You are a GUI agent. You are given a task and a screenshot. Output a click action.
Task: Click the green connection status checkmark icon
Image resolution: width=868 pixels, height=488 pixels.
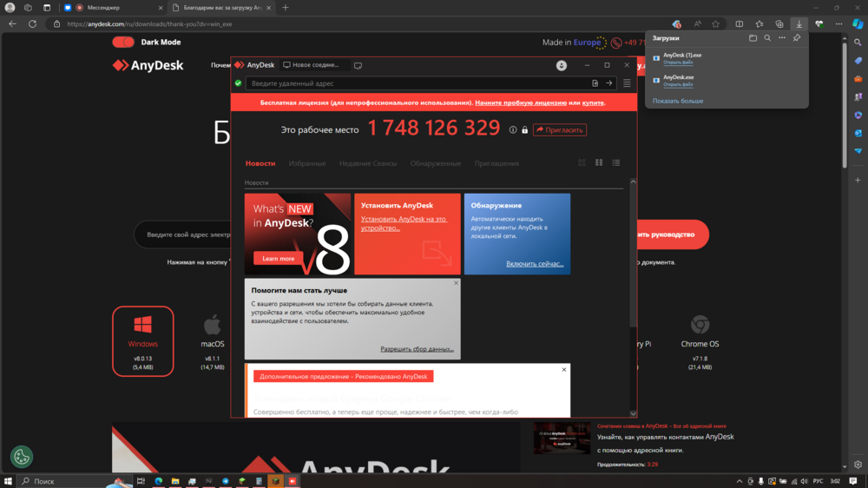(238, 83)
